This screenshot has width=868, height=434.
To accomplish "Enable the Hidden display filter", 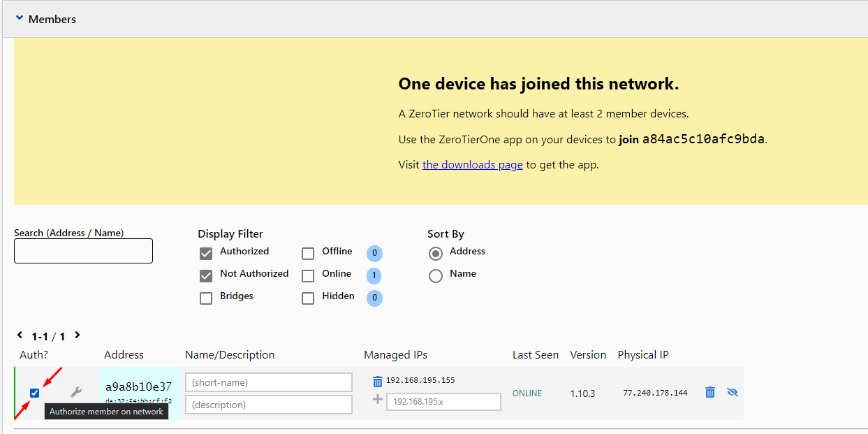I will tap(308, 298).
